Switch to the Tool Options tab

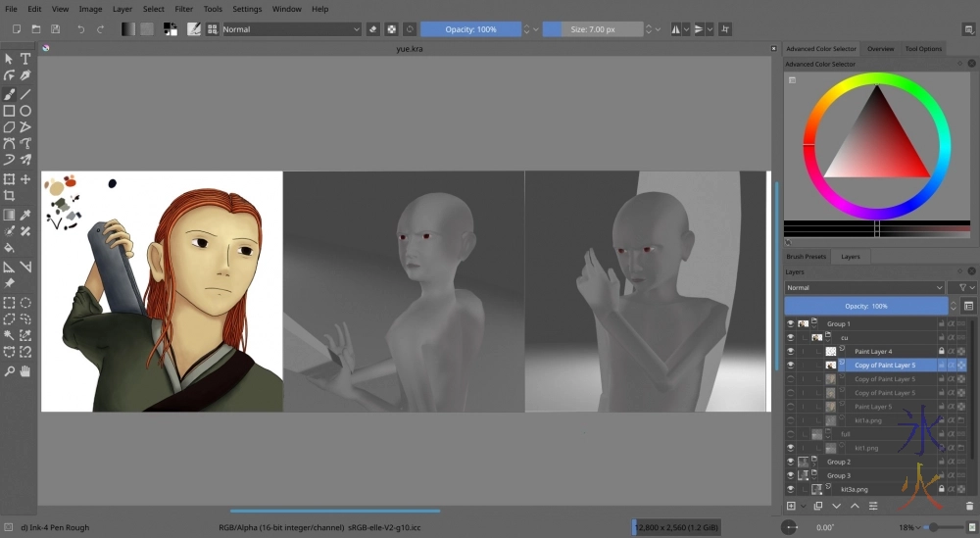click(922, 48)
